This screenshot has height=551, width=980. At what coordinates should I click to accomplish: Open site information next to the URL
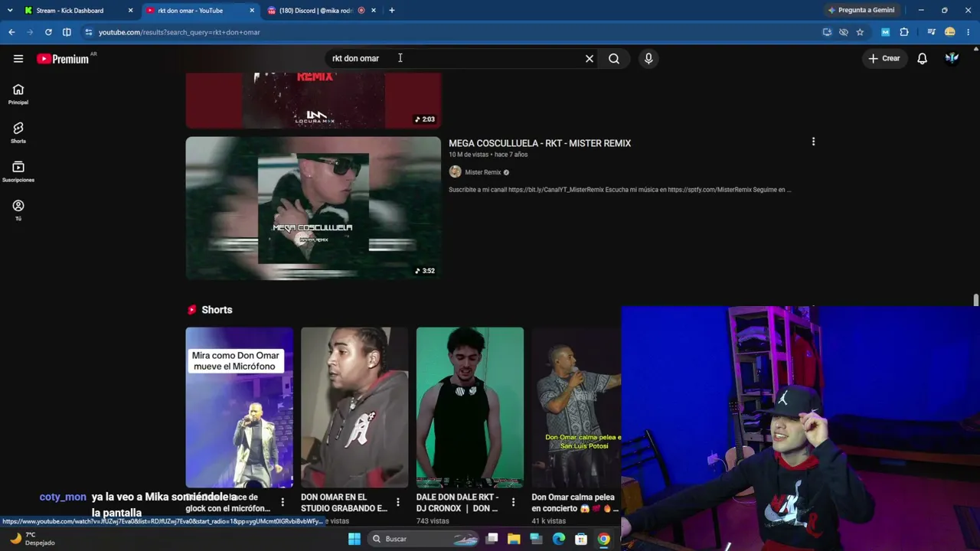[x=89, y=32]
